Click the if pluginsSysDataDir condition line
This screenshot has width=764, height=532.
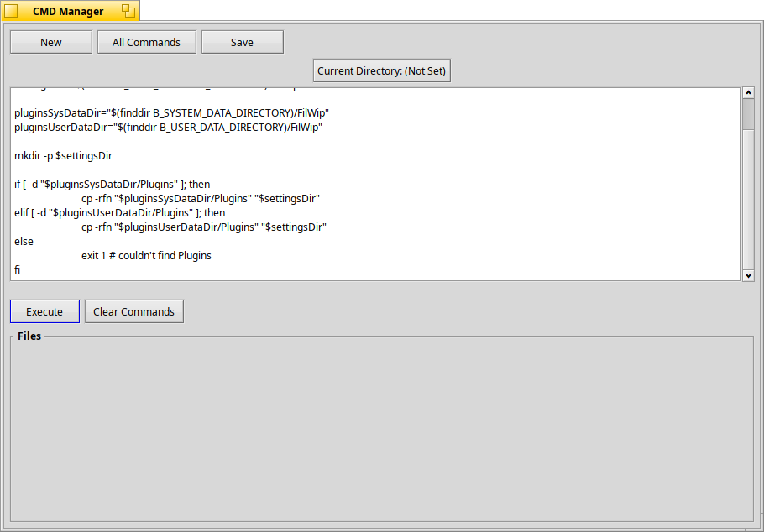[112, 184]
